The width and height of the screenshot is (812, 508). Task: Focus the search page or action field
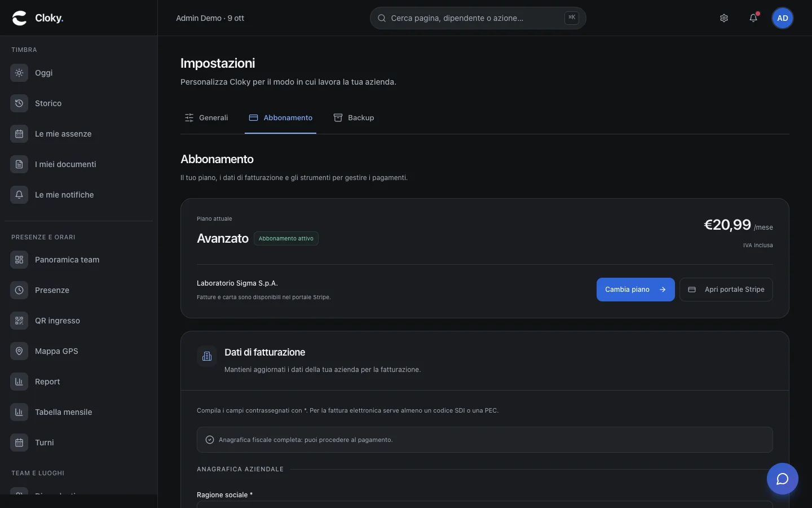point(478,18)
